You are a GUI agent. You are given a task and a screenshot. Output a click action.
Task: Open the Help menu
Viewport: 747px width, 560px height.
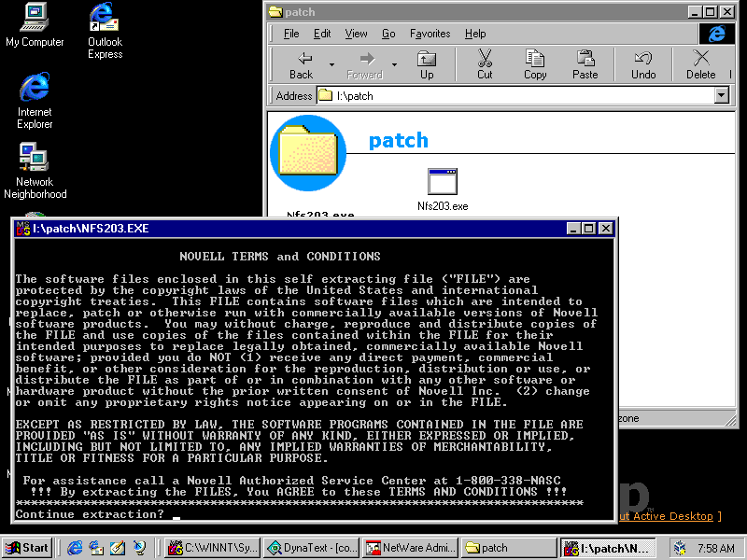coord(475,34)
